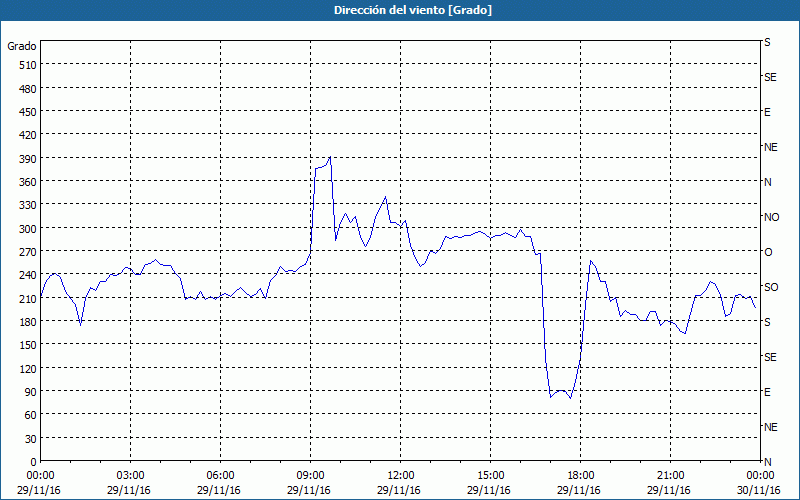Image resolution: width=800 pixels, height=500 pixels.
Task: Pick the '12:00' time axis label
Action: point(401,476)
